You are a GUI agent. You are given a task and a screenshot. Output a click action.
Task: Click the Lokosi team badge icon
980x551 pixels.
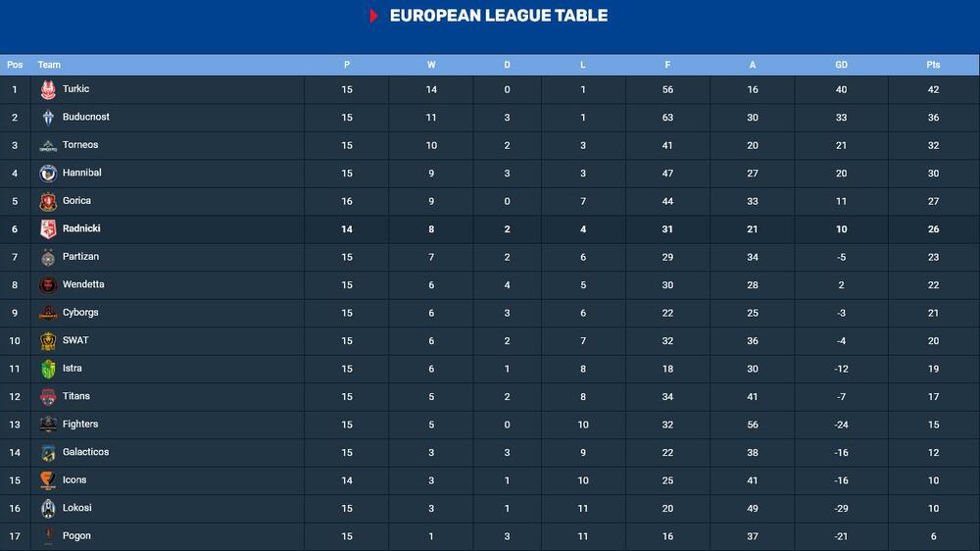tap(48, 509)
